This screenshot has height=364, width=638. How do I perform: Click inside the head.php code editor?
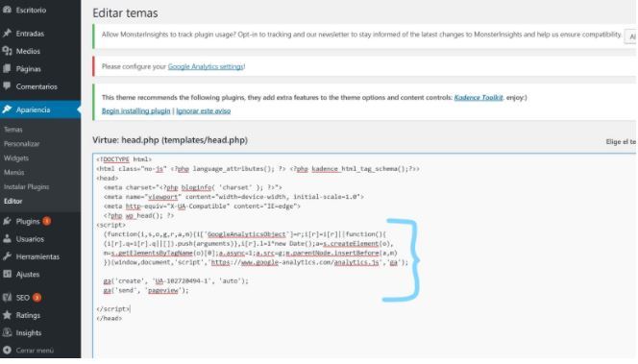click(364, 256)
